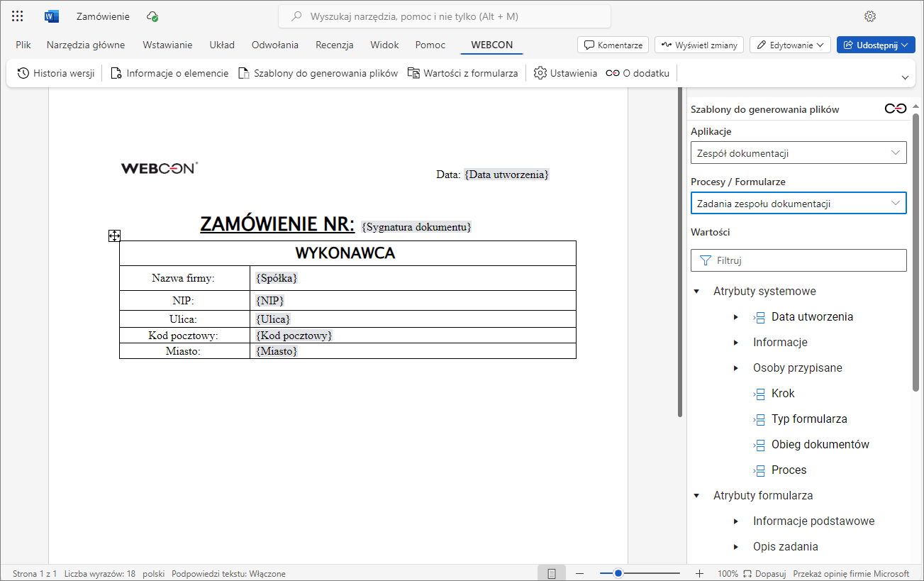The width and height of the screenshot is (924, 581).
Task: Click the {NIP} placeholder cell
Action: [x=270, y=301]
